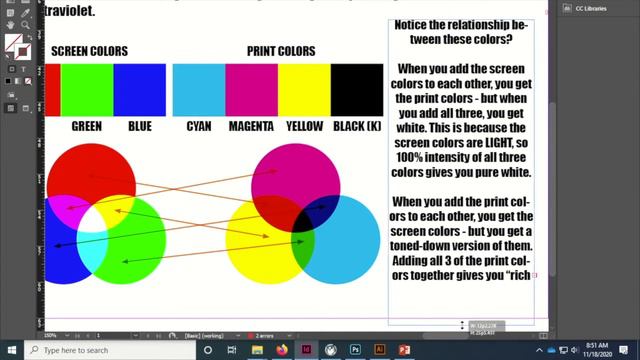Select the green color rectangle
Image resolution: width=640 pixels, height=360 pixels.
87,90
